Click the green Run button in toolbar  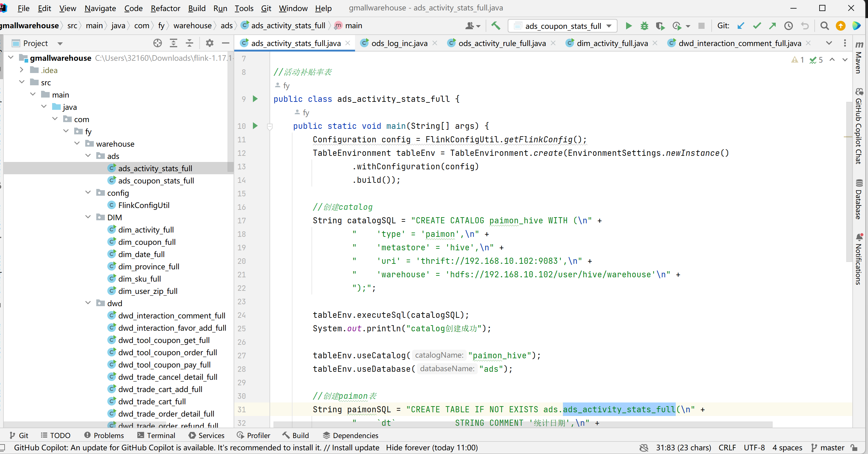coord(629,26)
